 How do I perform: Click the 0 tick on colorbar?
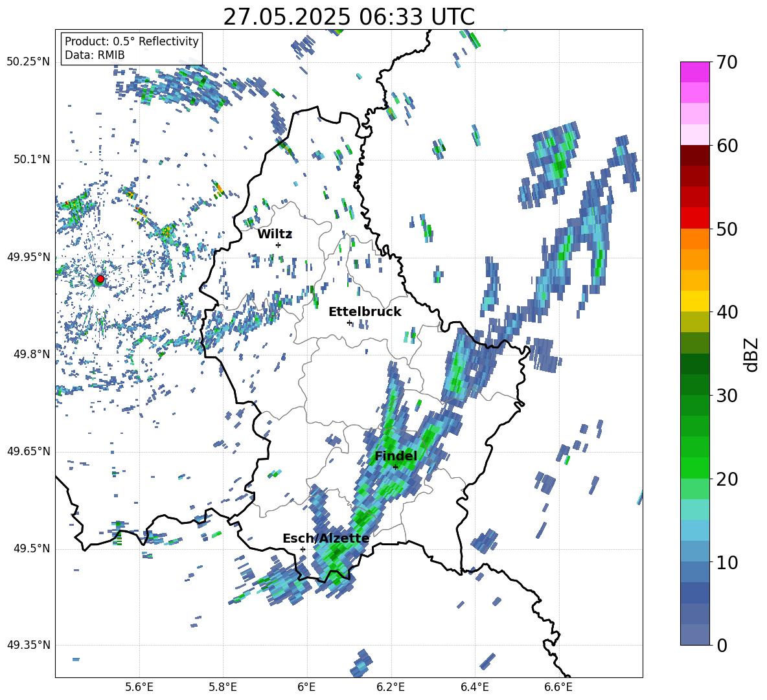[x=722, y=645]
